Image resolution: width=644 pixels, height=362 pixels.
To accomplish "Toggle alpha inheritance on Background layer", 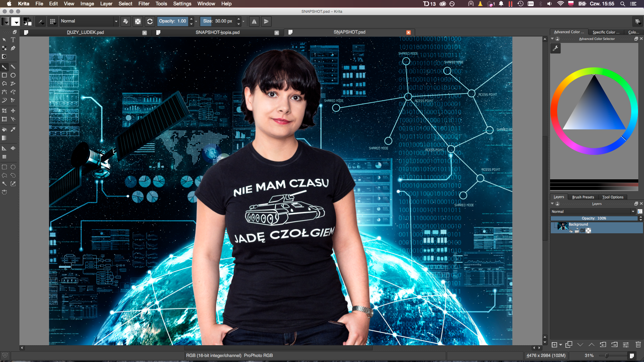I will point(583,231).
